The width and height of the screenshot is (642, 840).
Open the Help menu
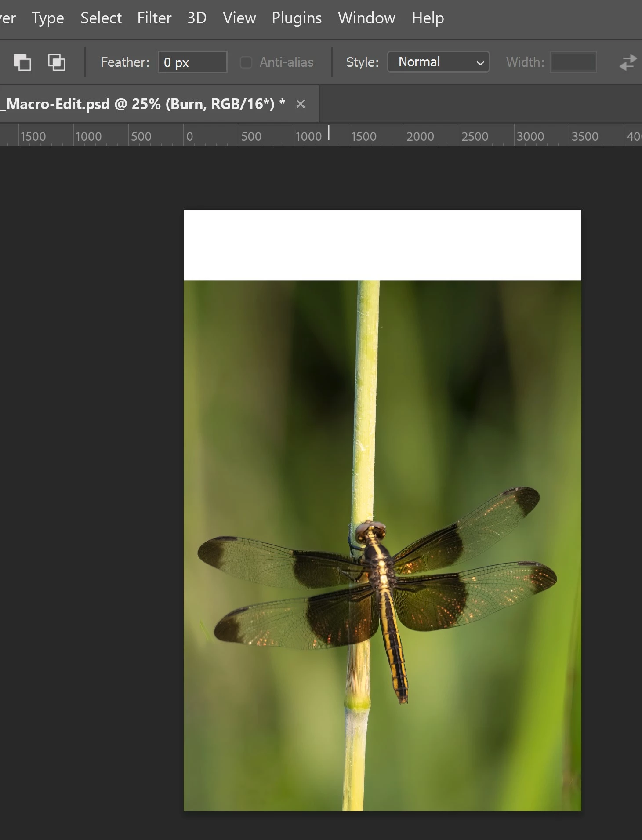[428, 18]
